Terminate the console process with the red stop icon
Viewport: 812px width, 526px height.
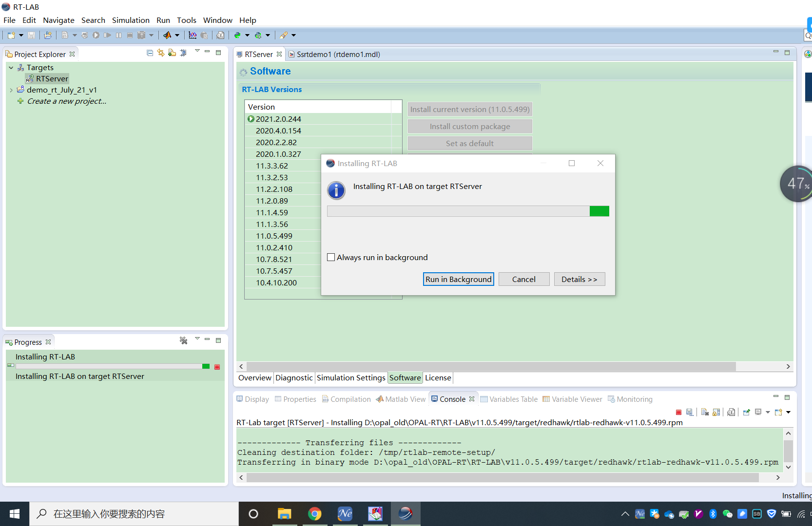click(x=678, y=412)
